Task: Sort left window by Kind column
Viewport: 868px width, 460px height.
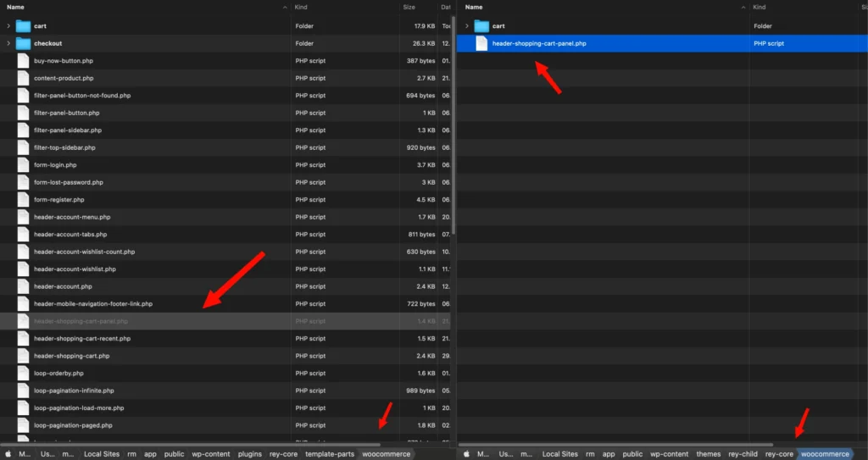Action: (301, 7)
